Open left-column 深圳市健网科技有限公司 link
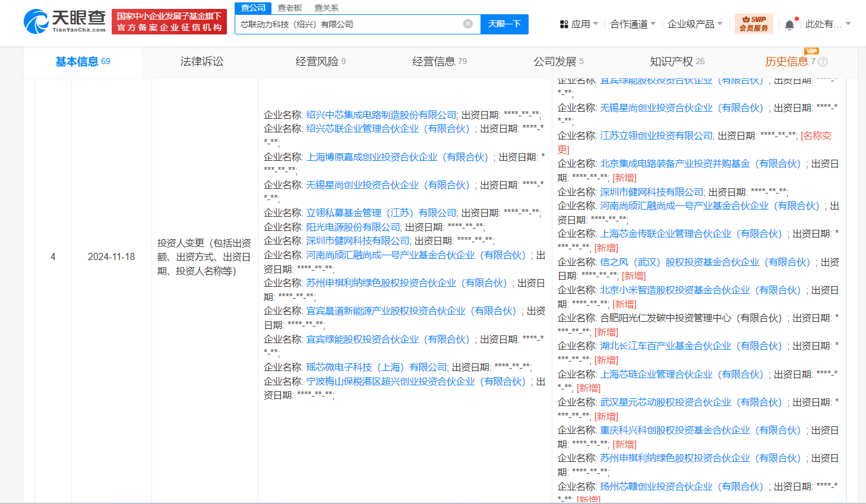 click(358, 241)
